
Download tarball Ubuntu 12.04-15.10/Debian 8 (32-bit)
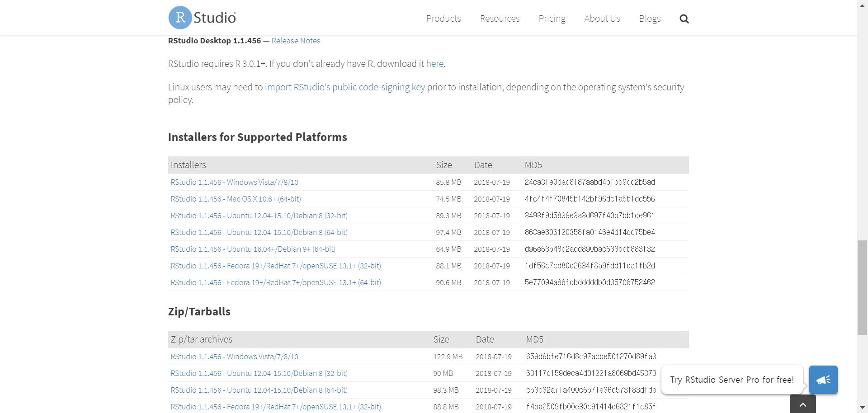point(259,373)
